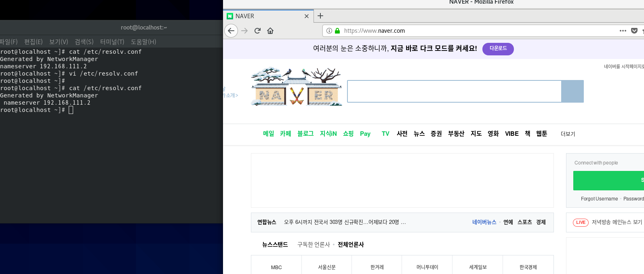
Task: Click 네이버를 시작페이지로 link
Action: 624,67
